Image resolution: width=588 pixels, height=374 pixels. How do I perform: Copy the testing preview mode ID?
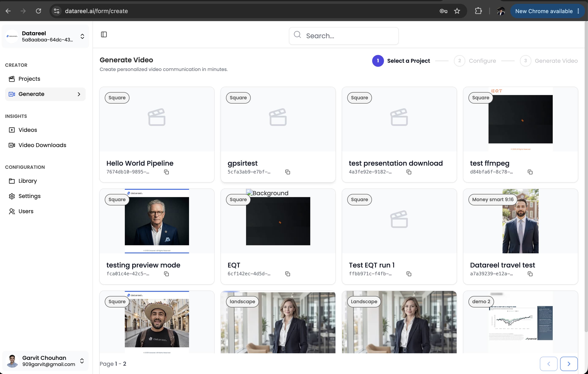point(166,274)
